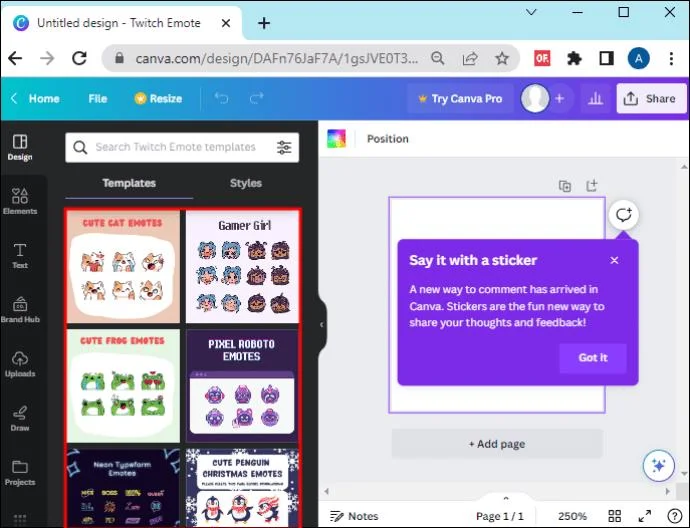Viewport: 690px width, 528px height.
Task: Switch to the Templates tab
Action: coord(129,183)
